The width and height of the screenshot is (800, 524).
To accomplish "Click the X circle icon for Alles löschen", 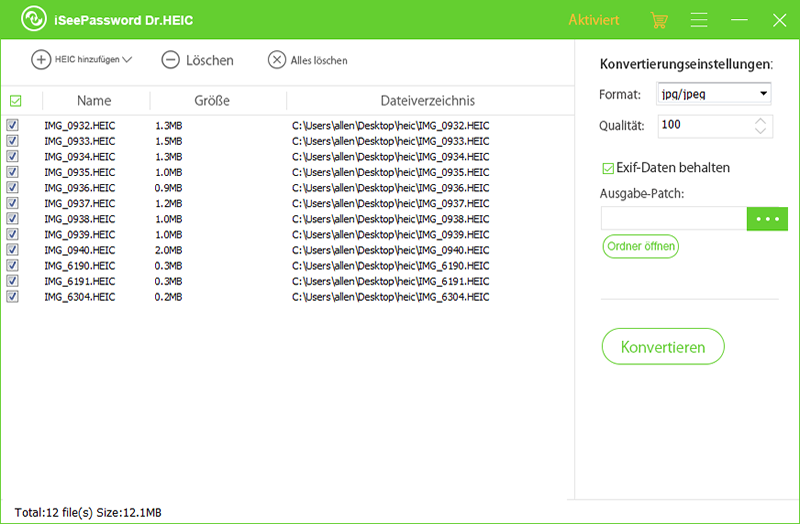I will click(x=277, y=60).
